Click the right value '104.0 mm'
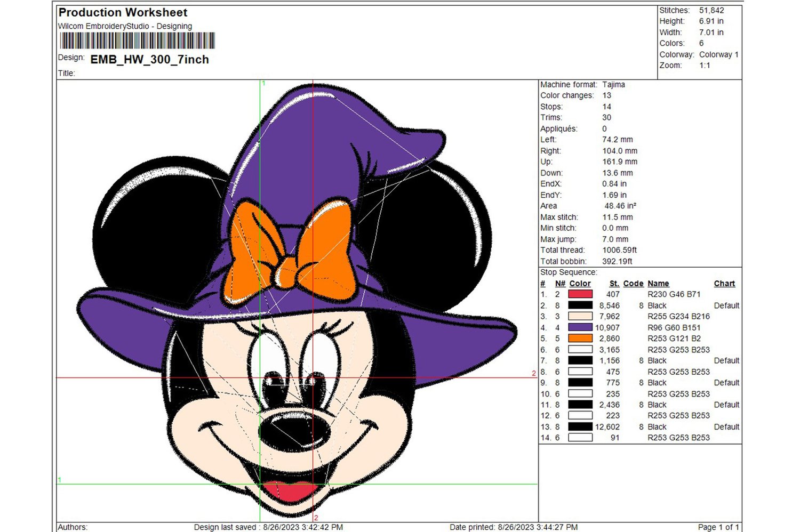The height and width of the screenshot is (532, 800). point(620,151)
